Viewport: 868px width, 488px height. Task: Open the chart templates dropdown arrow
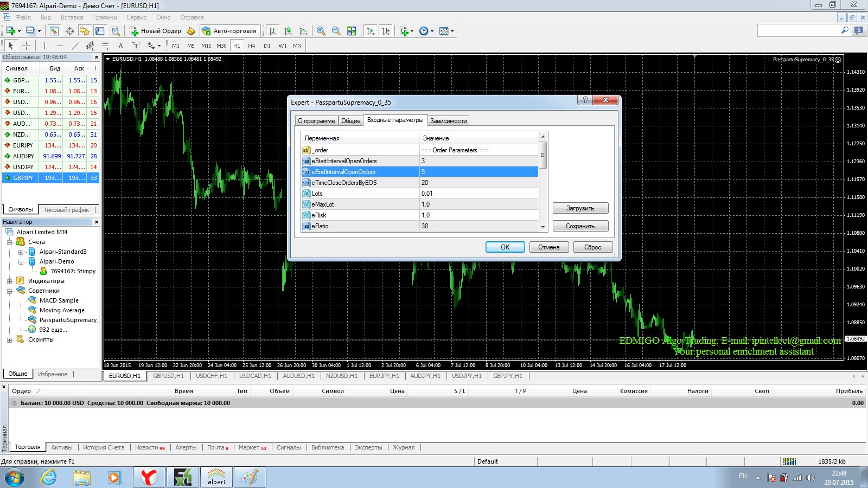tap(452, 31)
